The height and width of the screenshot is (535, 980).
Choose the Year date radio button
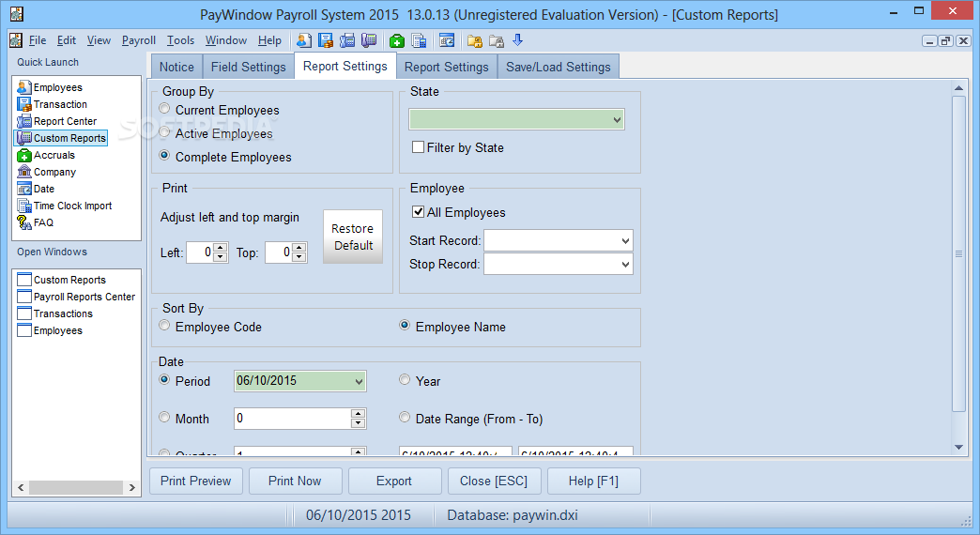(x=405, y=379)
